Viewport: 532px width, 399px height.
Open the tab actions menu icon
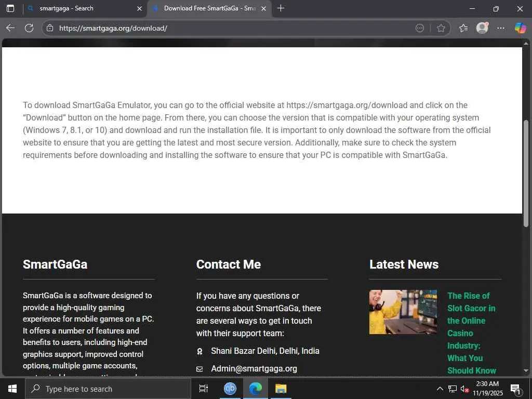pos(10,8)
